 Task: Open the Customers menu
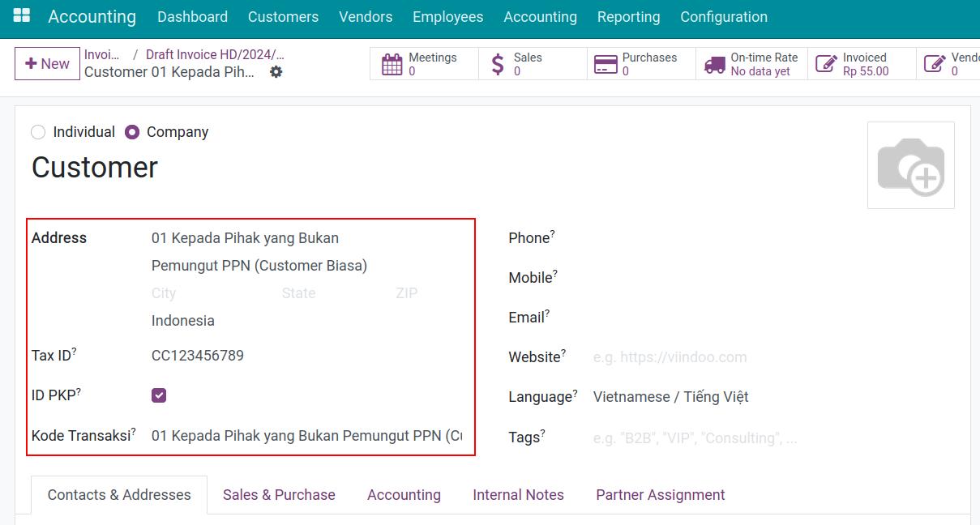[x=283, y=17]
